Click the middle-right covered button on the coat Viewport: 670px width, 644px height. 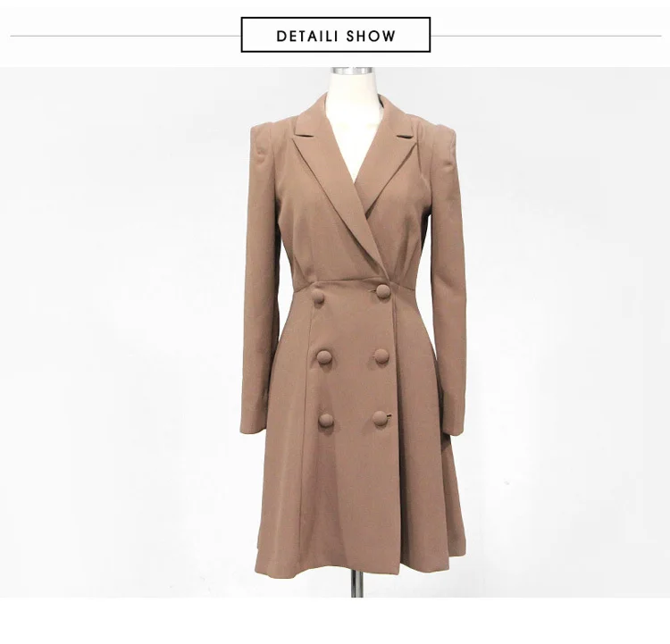pyautogui.click(x=382, y=356)
